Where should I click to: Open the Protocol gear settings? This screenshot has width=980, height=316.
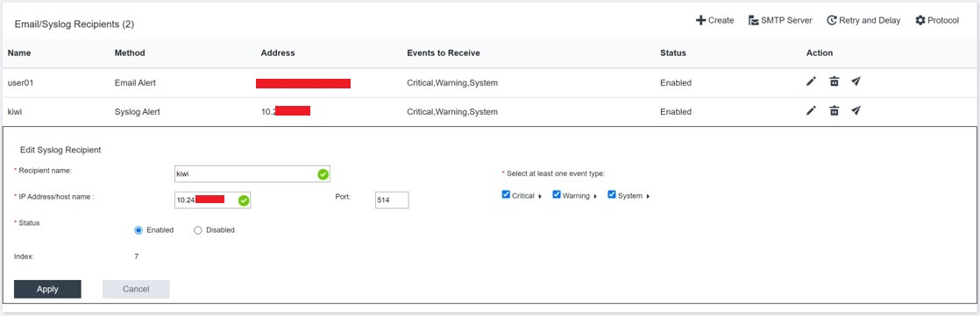point(937,21)
